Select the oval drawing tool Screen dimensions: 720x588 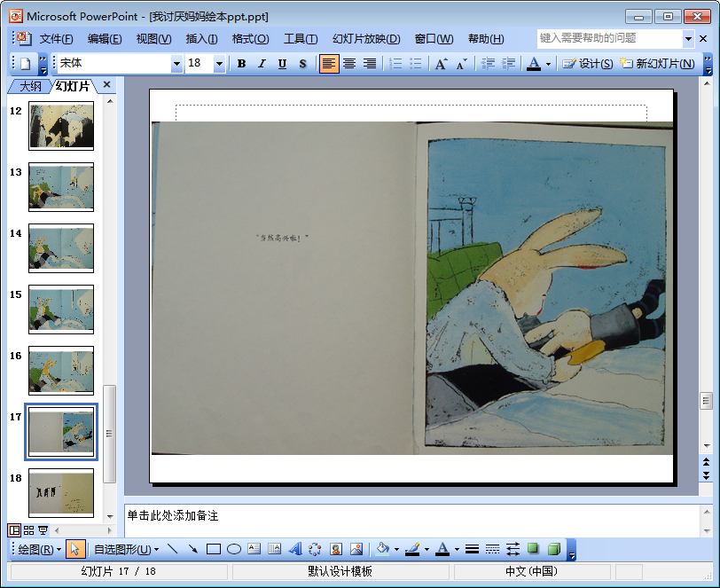click(x=234, y=549)
